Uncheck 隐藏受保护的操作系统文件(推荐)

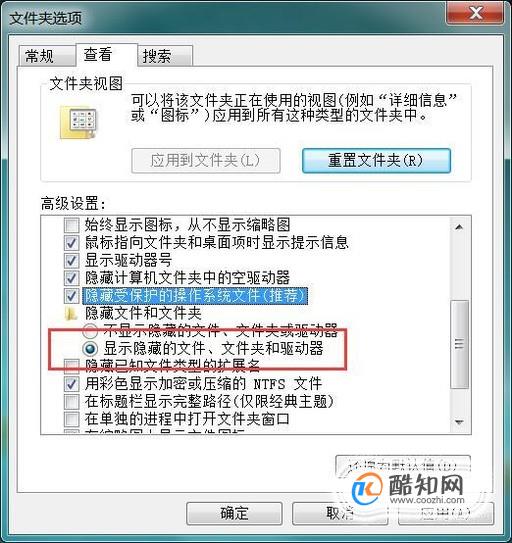point(71,296)
